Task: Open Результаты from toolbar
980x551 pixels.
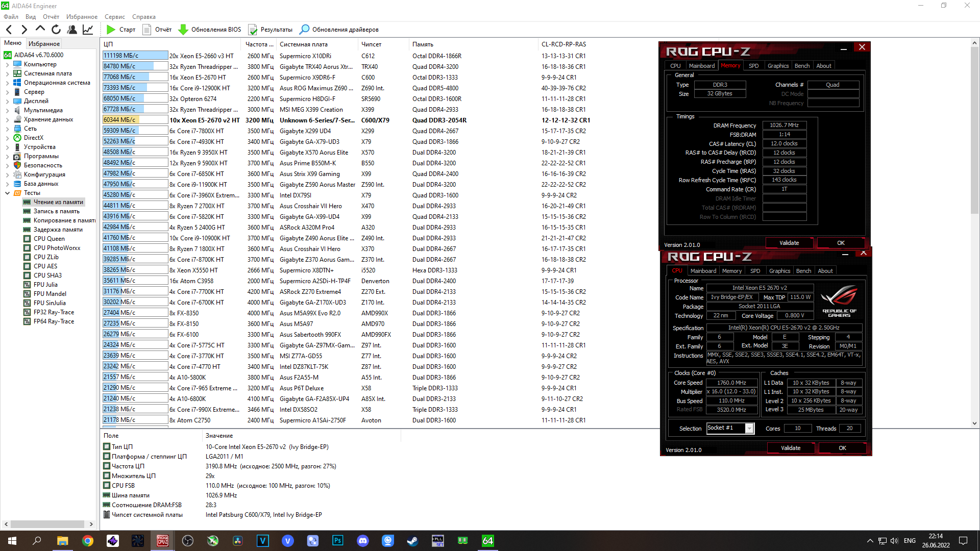Action: (x=271, y=30)
